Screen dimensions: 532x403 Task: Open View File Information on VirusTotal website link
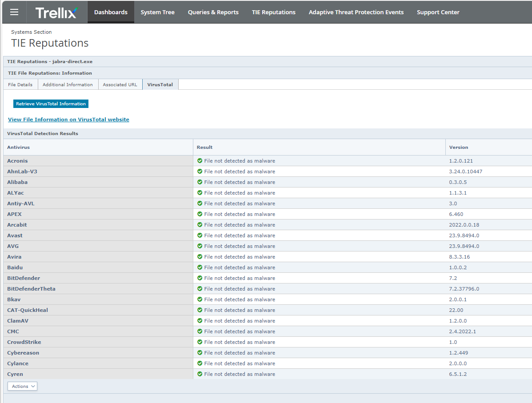tap(68, 120)
